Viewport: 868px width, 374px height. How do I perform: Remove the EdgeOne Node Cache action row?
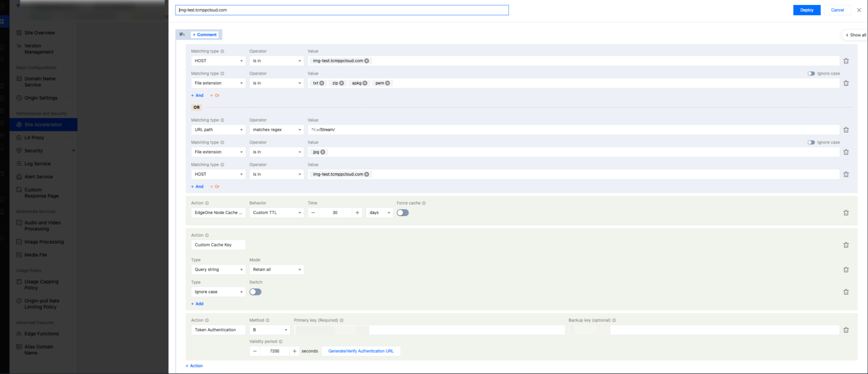point(846,212)
